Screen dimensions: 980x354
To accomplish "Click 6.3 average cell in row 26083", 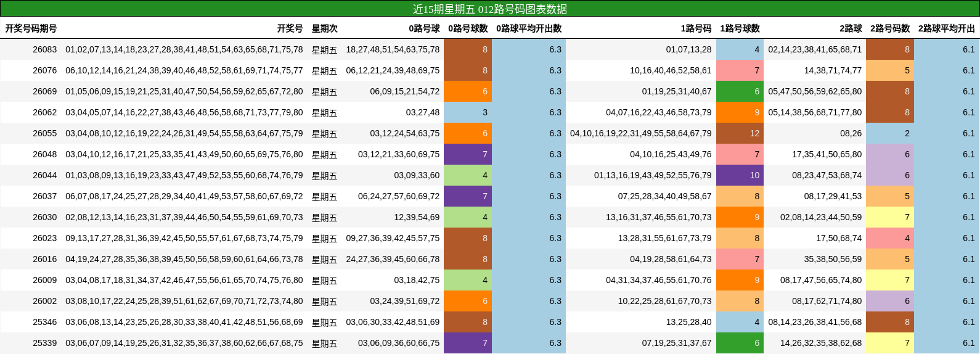I will click(529, 49).
